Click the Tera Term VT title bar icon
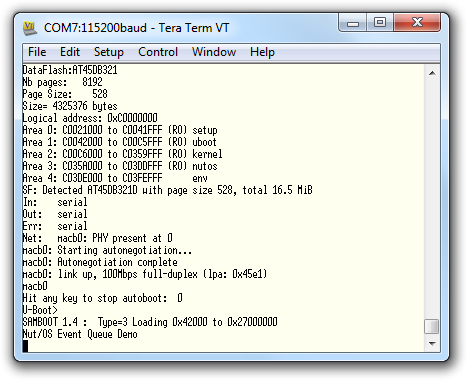 [x=30, y=28]
